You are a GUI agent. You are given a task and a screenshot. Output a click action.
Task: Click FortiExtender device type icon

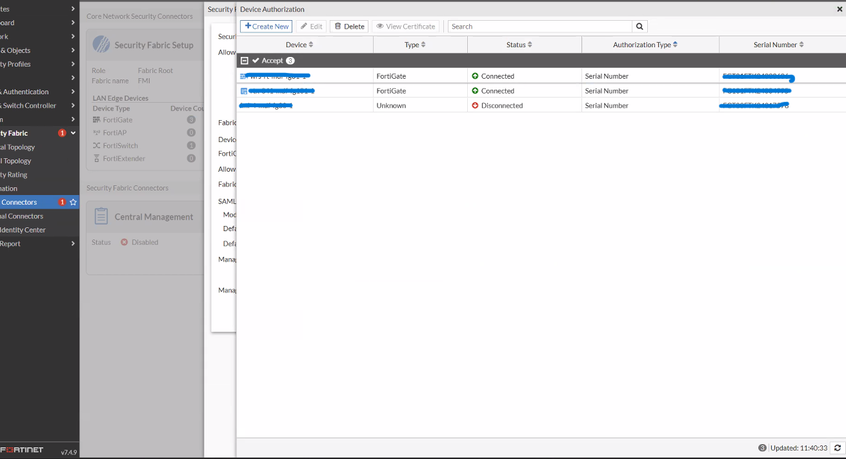pos(97,159)
